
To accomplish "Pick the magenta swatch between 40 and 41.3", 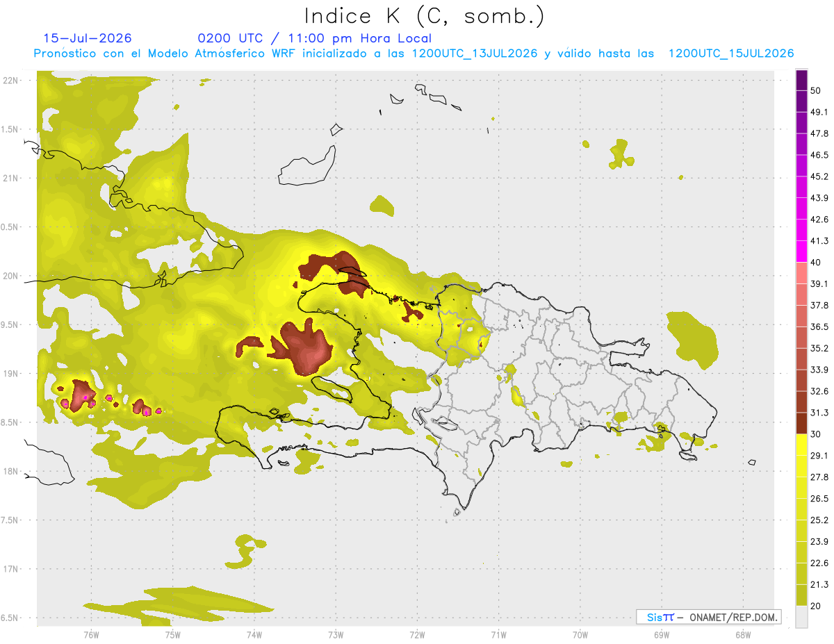I will pos(801,251).
